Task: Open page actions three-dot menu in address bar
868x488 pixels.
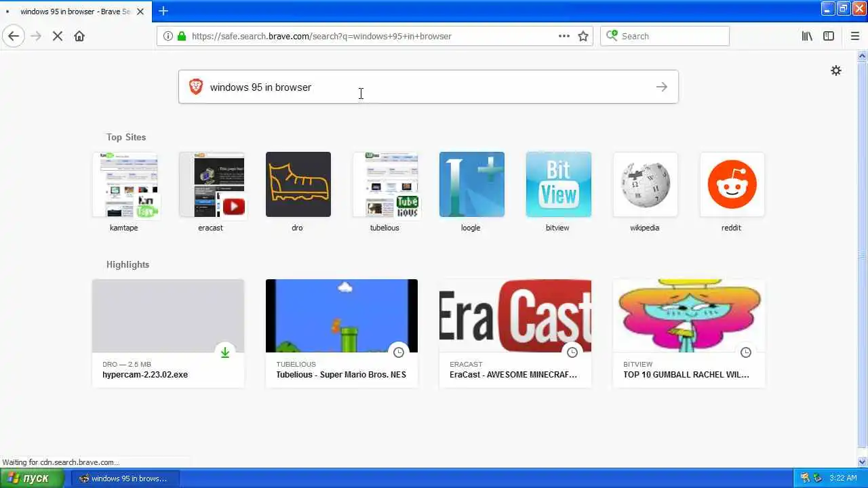Action: tap(564, 36)
